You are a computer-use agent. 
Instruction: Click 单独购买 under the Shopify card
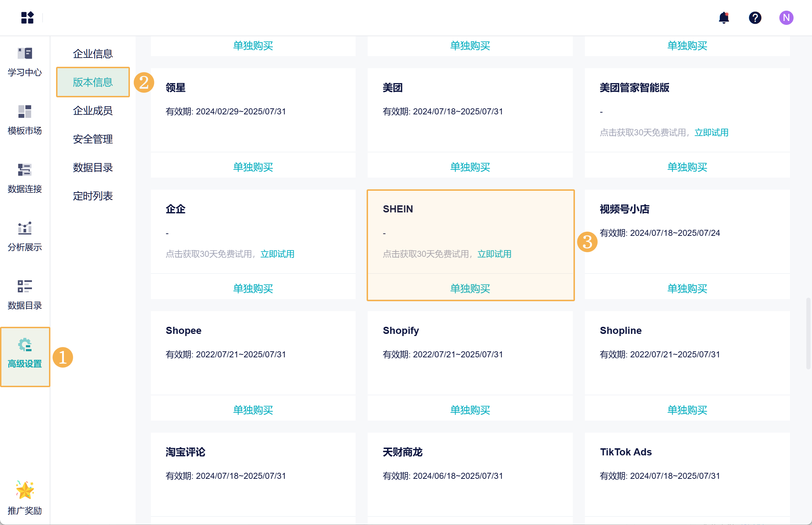point(470,410)
